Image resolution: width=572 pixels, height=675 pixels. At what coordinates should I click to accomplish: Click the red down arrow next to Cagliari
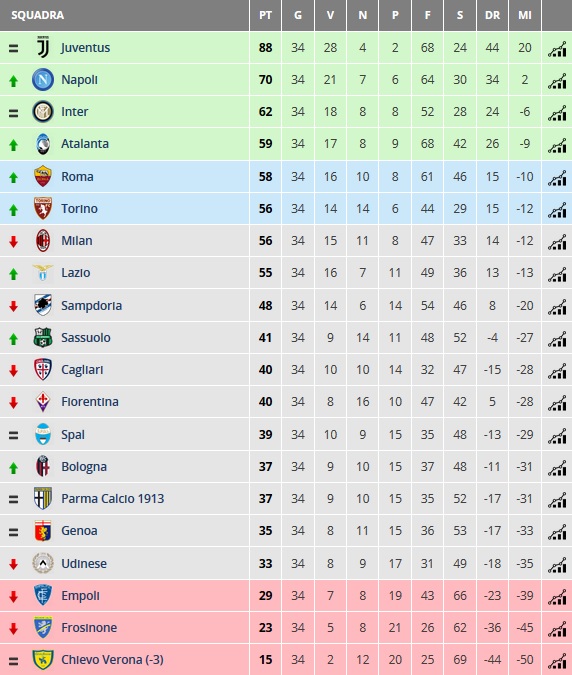13,371
